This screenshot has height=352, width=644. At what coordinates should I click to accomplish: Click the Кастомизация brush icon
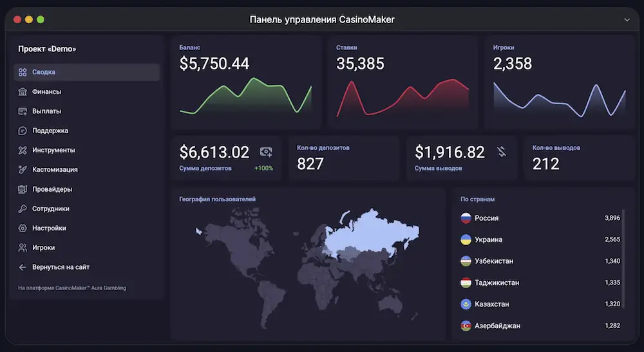coord(23,170)
